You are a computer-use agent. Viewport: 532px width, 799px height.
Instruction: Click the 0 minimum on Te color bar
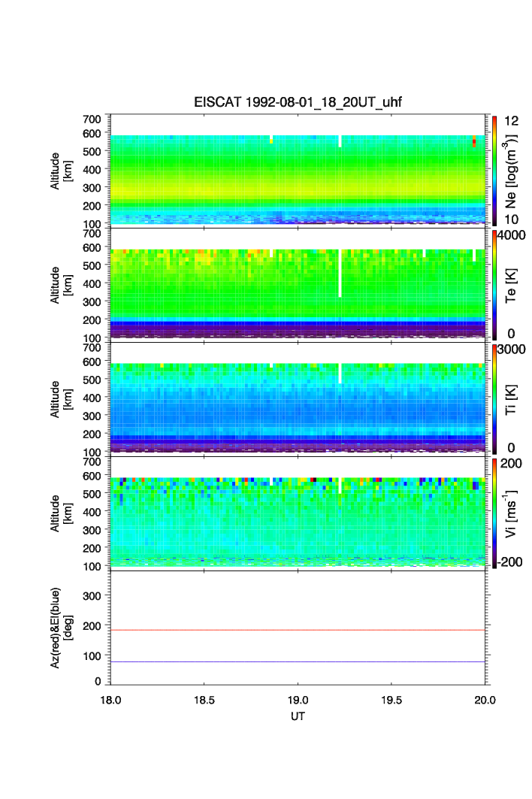tap(511, 334)
